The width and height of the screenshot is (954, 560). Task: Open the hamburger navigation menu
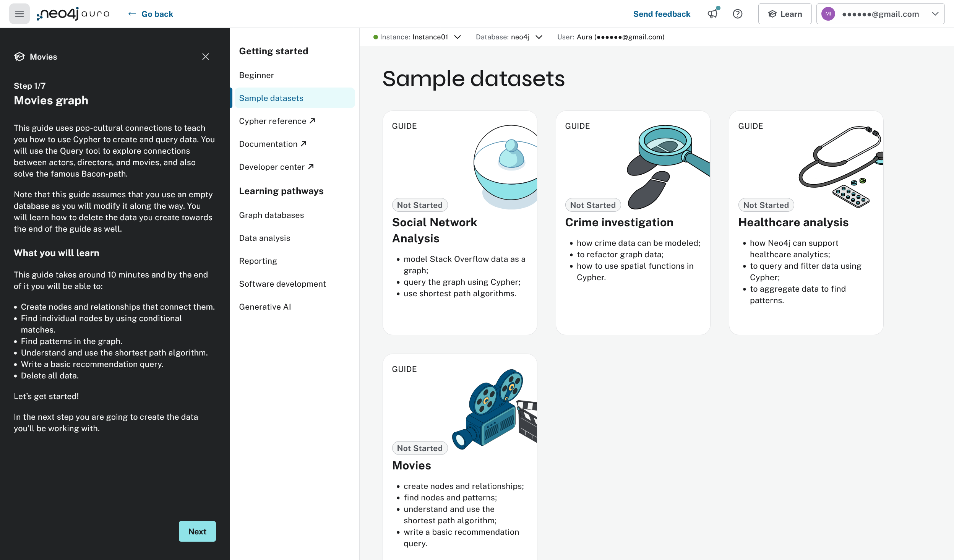(x=19, y=14)
